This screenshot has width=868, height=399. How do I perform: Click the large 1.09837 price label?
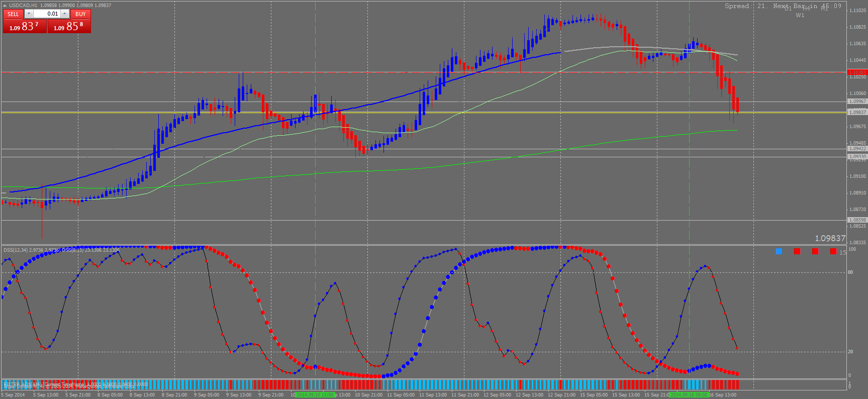[830, 238]
